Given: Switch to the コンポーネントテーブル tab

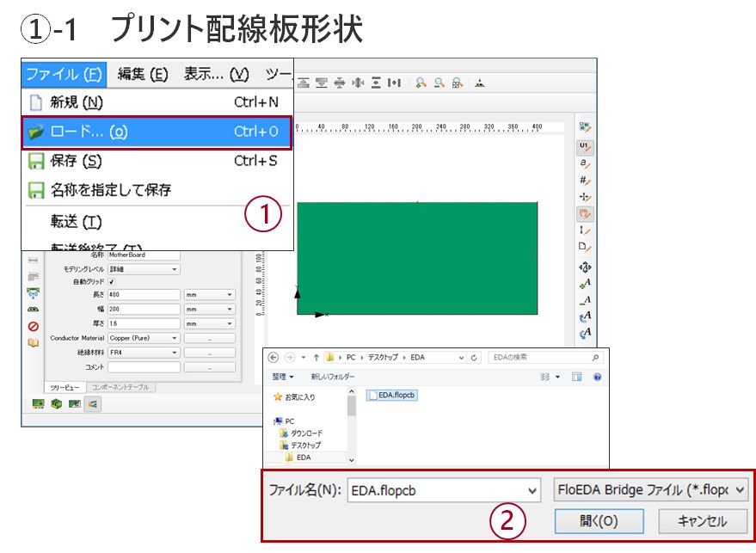Looking at the screenshot, I should click(x=120, y=387).
